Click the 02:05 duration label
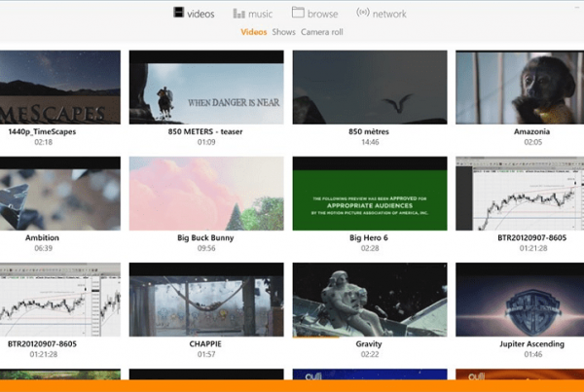This screenshot has height=392, width=584. 533,142
